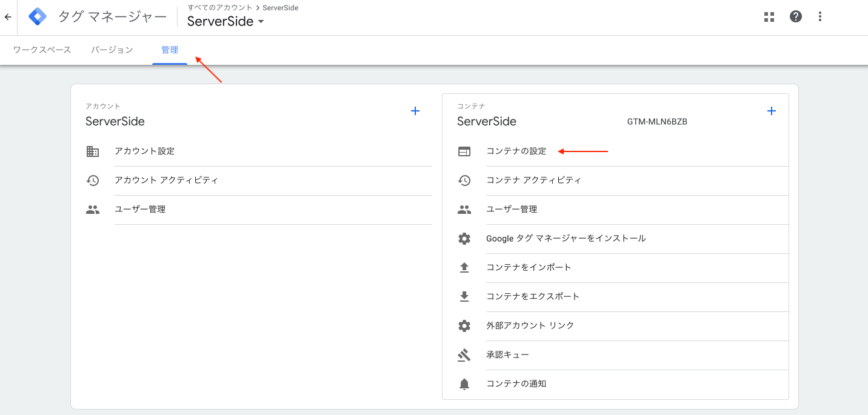Click the container import upload icon
Image resolution: width=868 pixels, height=415 pixels.
click(464, 268)
